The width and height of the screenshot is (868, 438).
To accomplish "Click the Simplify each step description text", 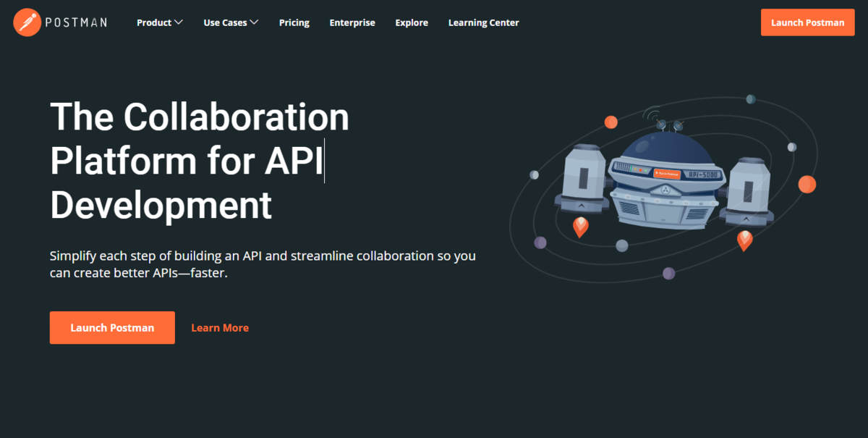I will [263, 265].
